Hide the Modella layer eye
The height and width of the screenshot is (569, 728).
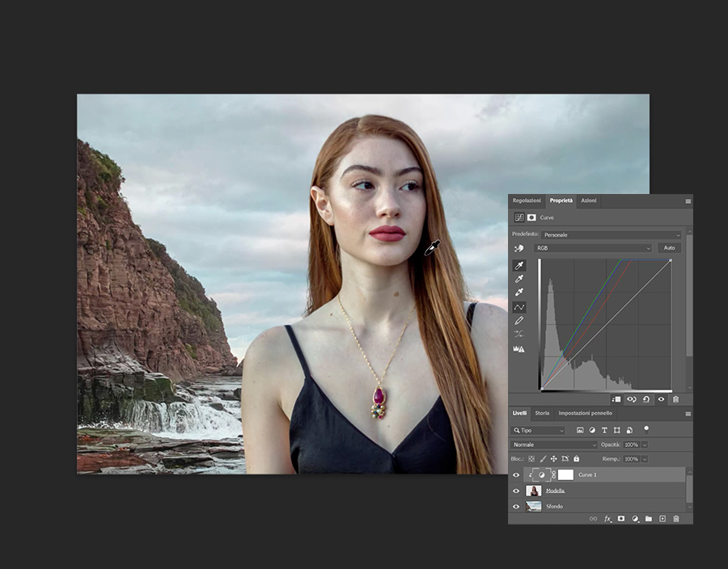pos(516,491)
